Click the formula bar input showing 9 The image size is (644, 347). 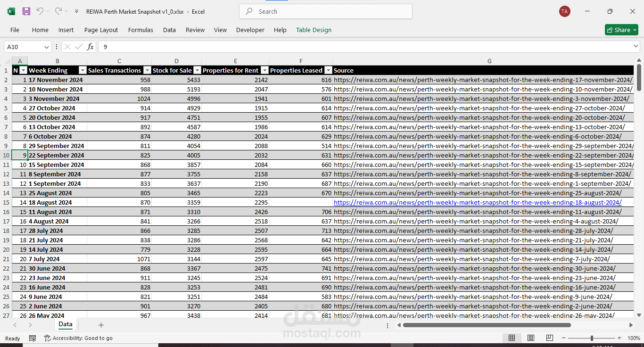(364, 47)
